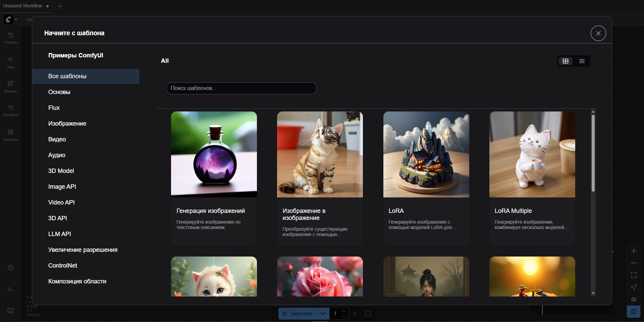
Task: Select the Основы category
Action: click(86, 92)
